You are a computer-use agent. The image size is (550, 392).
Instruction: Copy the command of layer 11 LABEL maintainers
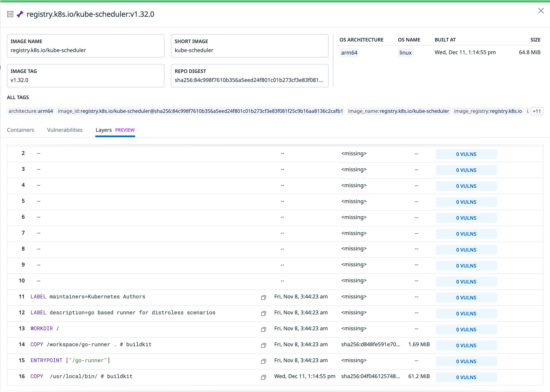263,298
